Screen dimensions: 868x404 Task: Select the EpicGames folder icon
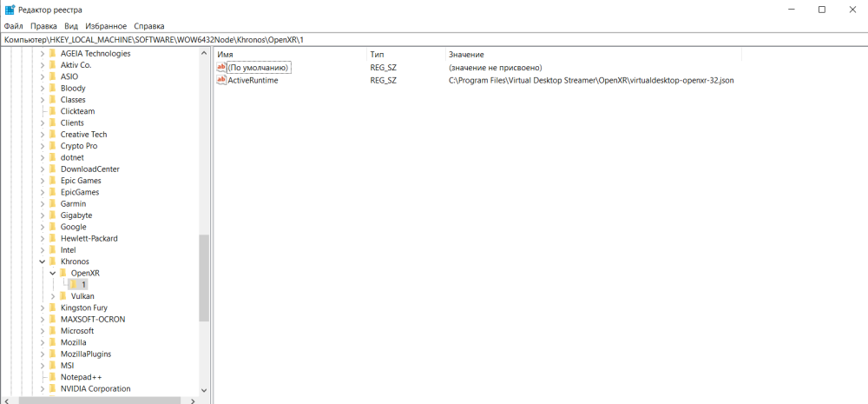53,192
